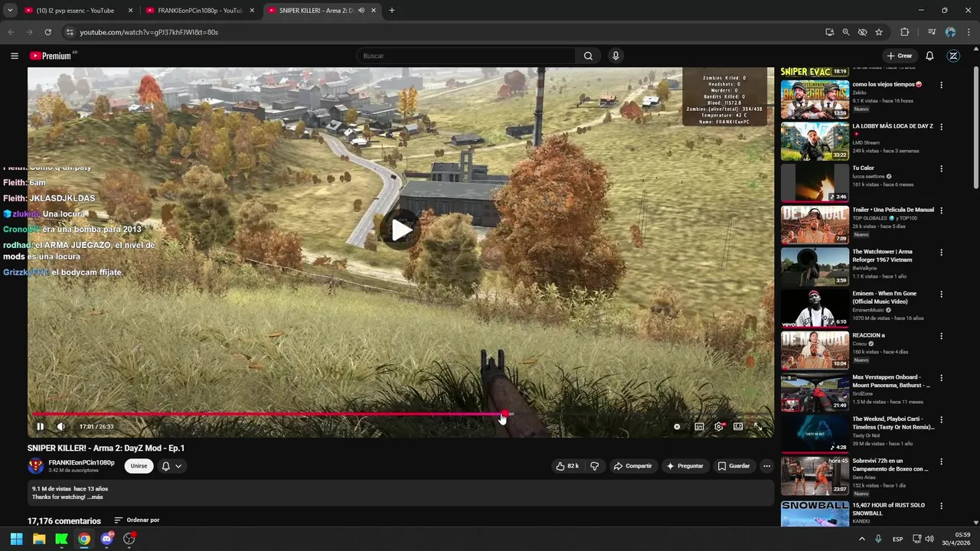This screenshot has width=980, height=551.
Task: Expand the description with ...más
Action: (x=95, y=497)
